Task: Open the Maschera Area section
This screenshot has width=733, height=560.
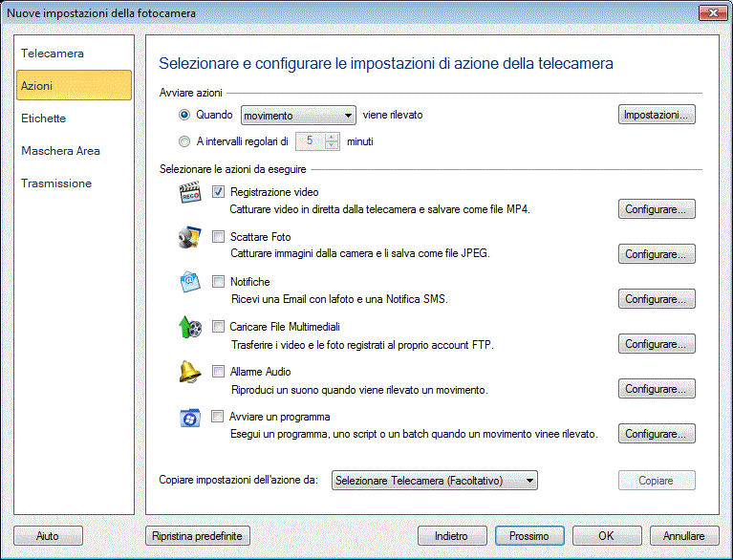Action: click(60, 151)
